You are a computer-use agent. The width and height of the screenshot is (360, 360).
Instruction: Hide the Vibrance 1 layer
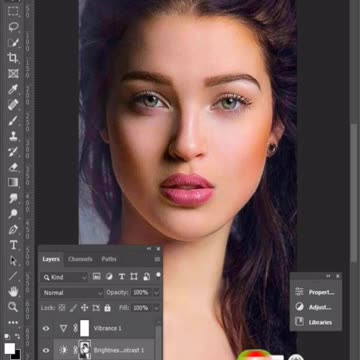click(x=46, y=328)
